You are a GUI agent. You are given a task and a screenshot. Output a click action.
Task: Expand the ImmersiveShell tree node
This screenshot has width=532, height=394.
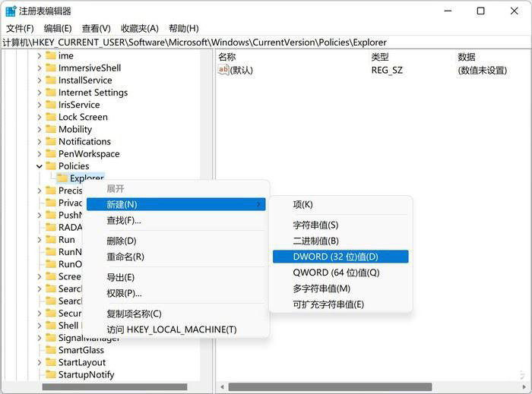click(40, 68)
